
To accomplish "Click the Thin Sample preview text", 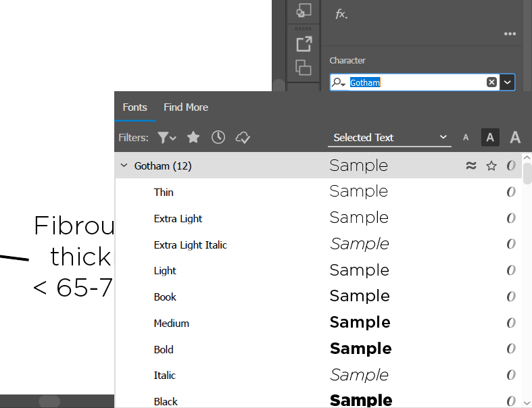I will click(359, 192).
